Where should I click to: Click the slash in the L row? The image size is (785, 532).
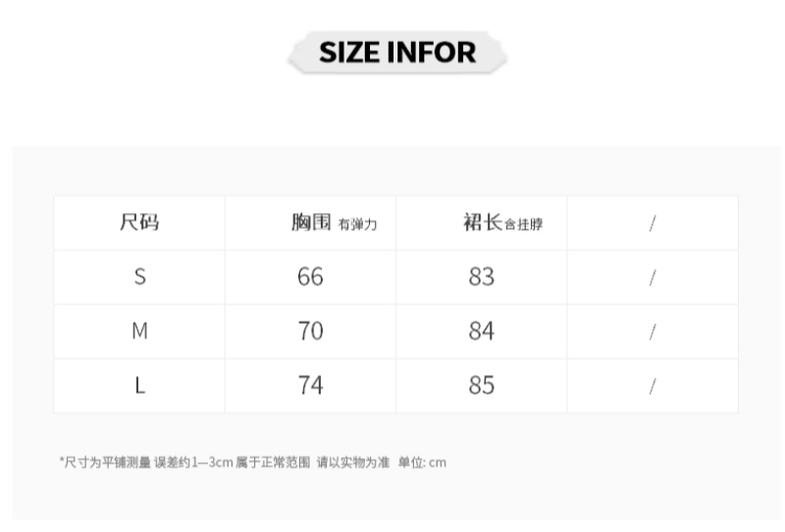pyautogui.click(x=653, y=387)
